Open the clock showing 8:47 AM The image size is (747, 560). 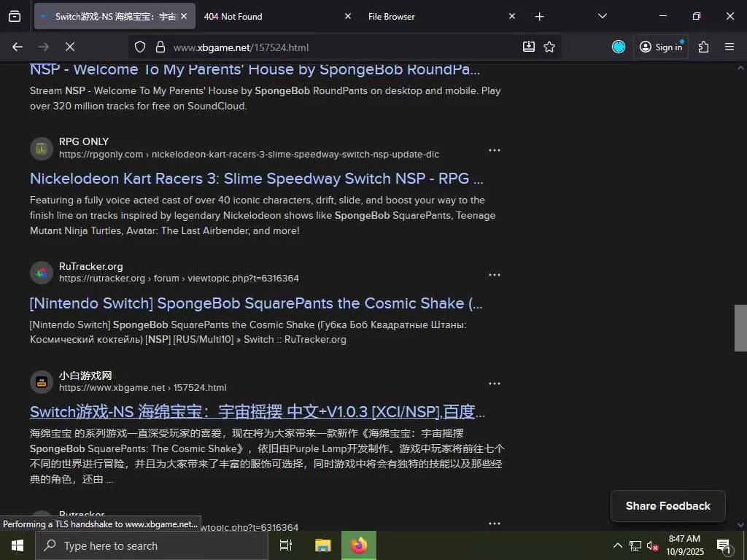tap(684, 545)
